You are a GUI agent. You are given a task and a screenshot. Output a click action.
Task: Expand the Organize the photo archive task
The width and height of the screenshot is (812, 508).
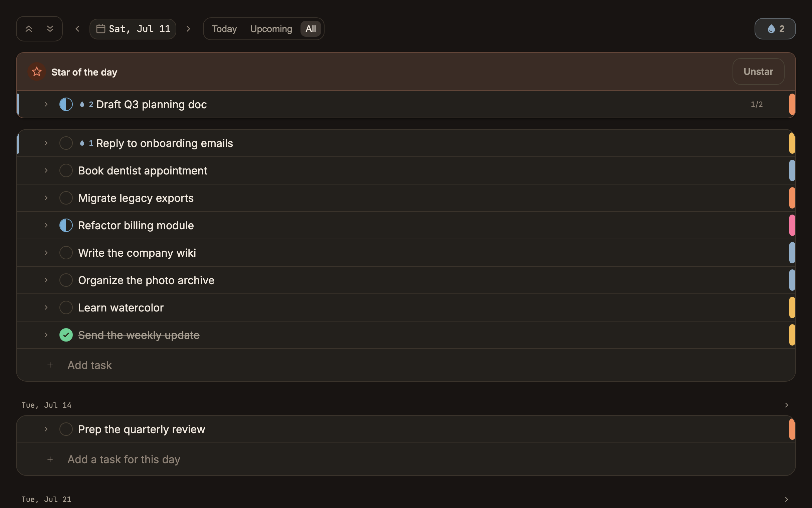(46, 280)
